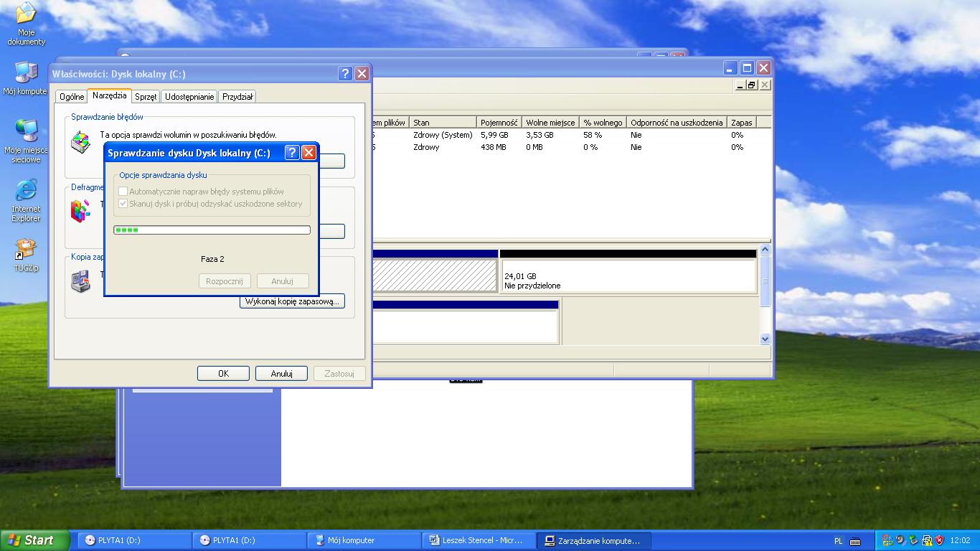The image size is (980, 551).
Task: Restore inner MDI window in Zarządzanie komputerem
Action: 752,85
